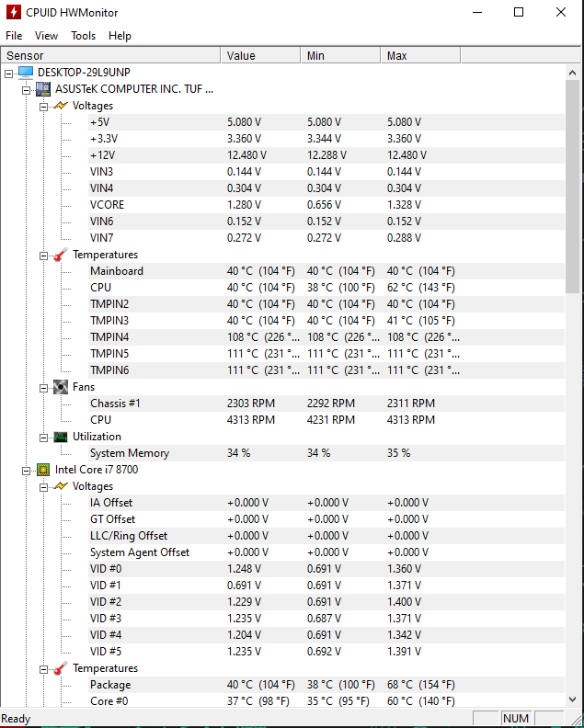584x728 pixels.
Task: Select the +12V voltage row
Action: (x=326, y=155)
